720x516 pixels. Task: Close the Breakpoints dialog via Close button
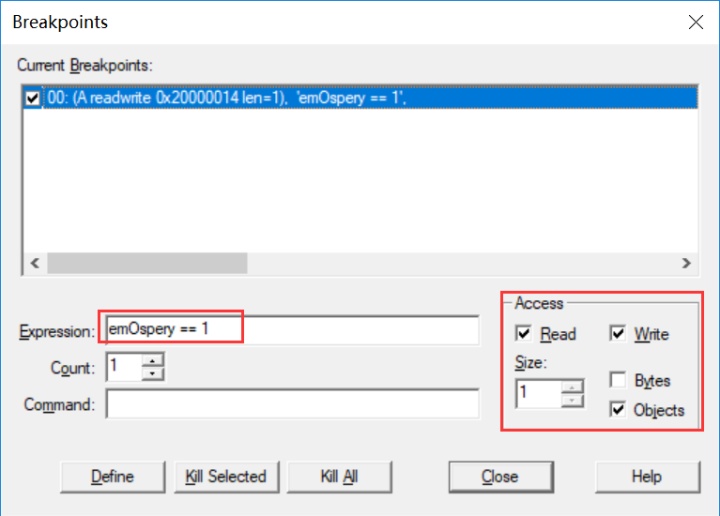501,477
